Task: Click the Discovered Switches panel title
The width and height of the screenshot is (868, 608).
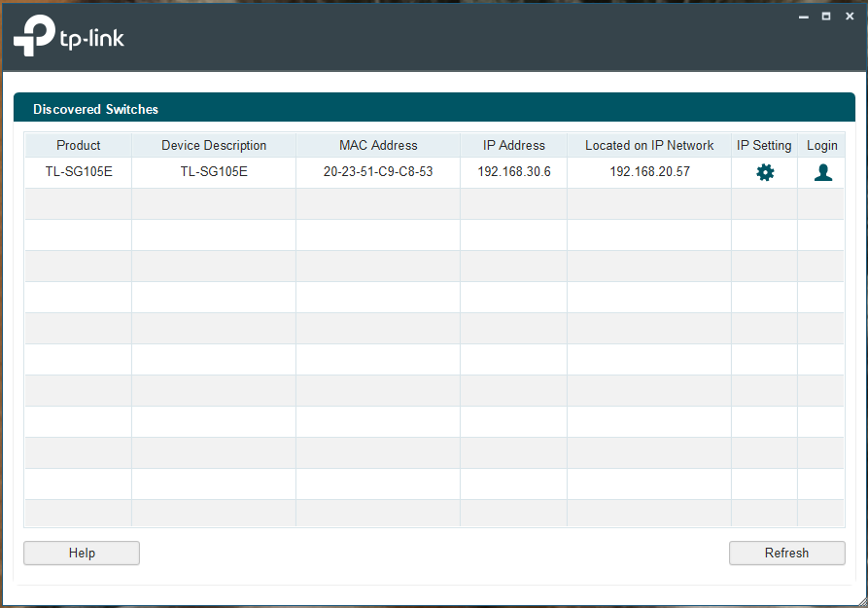Action: pyautogui.click(x=96, y=109)
